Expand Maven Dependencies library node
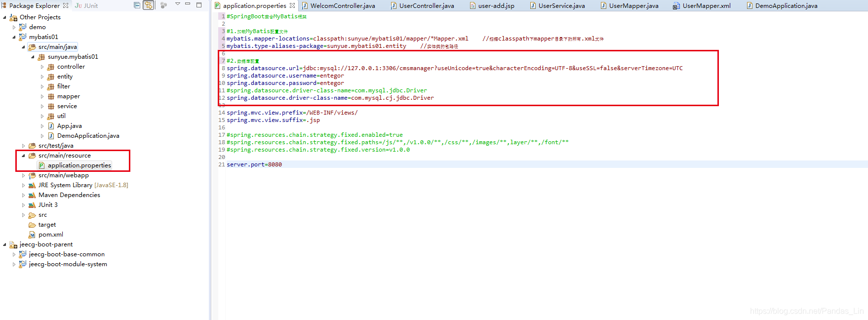 click(x=24, y=195)
